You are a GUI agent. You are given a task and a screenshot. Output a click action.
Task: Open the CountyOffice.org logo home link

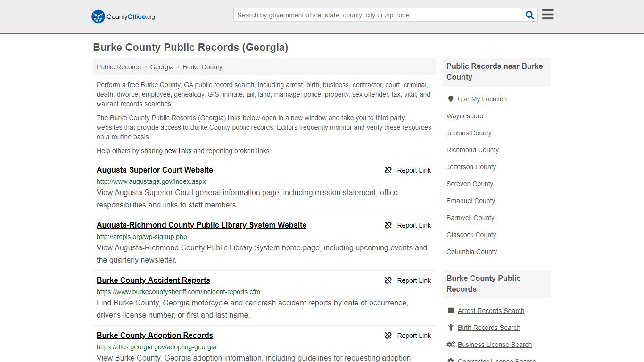point(123,16)
